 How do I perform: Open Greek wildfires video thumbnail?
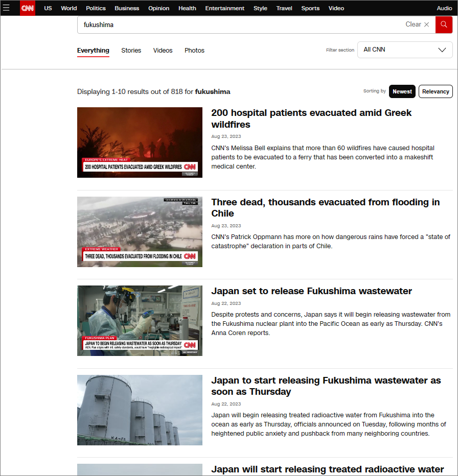pos(140,142)
